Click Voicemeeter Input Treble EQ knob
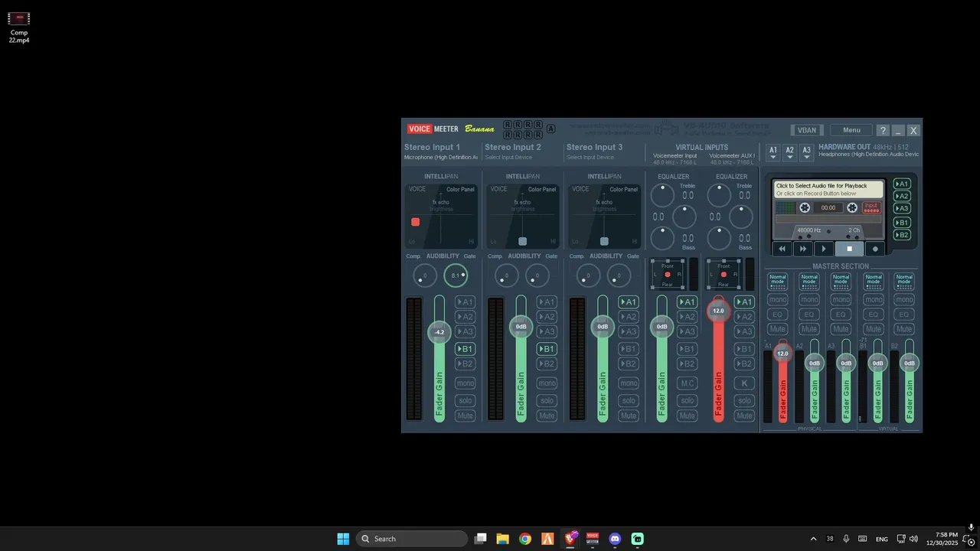Image resolution: width=980 pixels, height=551 pixels. click(661, 195)
